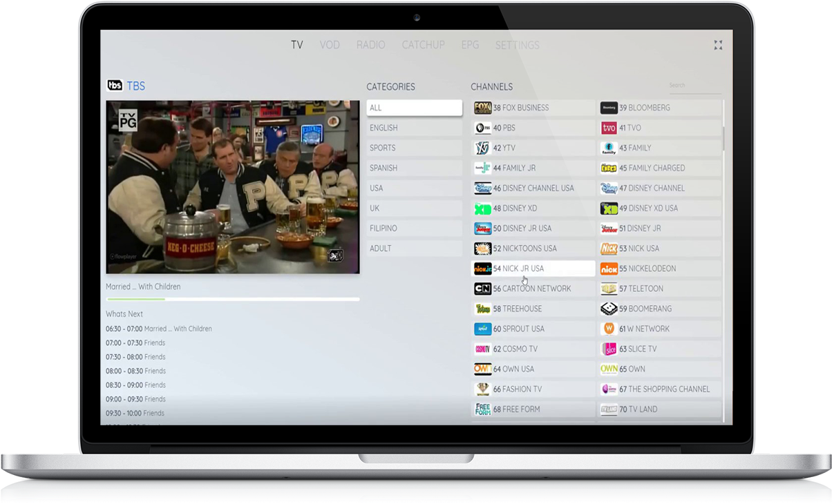832x504 pixels.
Task: Select channel 47 DISNEY CHANNEL
Action: click(660, 188)
